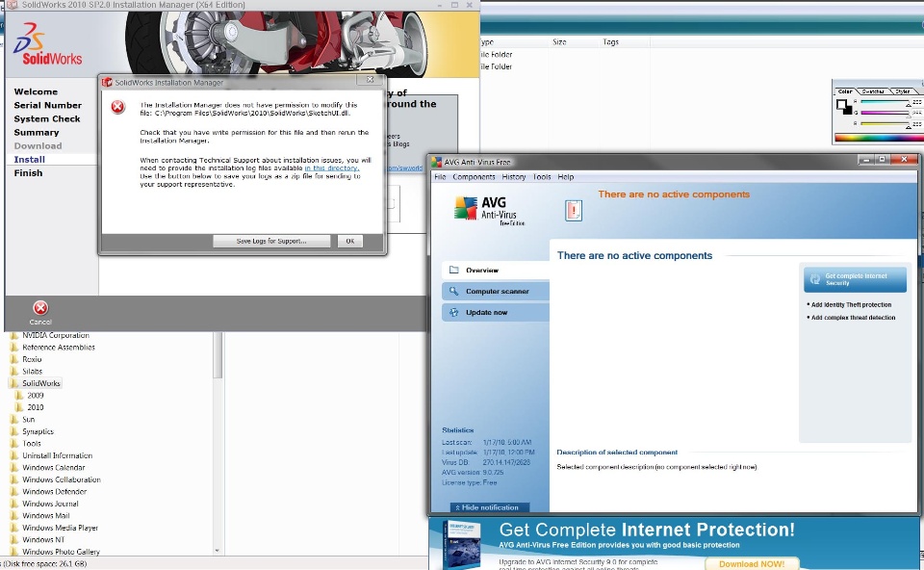
Task: Click OK in the Installation Manager dialog
Action: pos(350,241)
